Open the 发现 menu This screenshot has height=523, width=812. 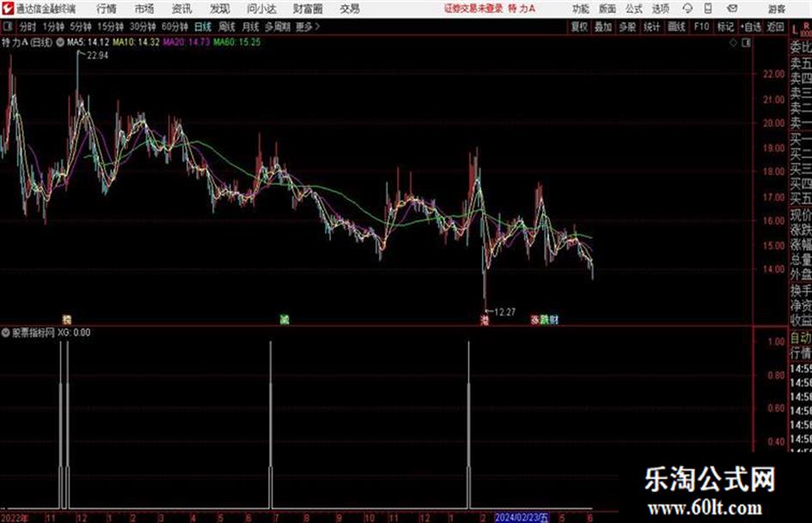tap(220, 9)
